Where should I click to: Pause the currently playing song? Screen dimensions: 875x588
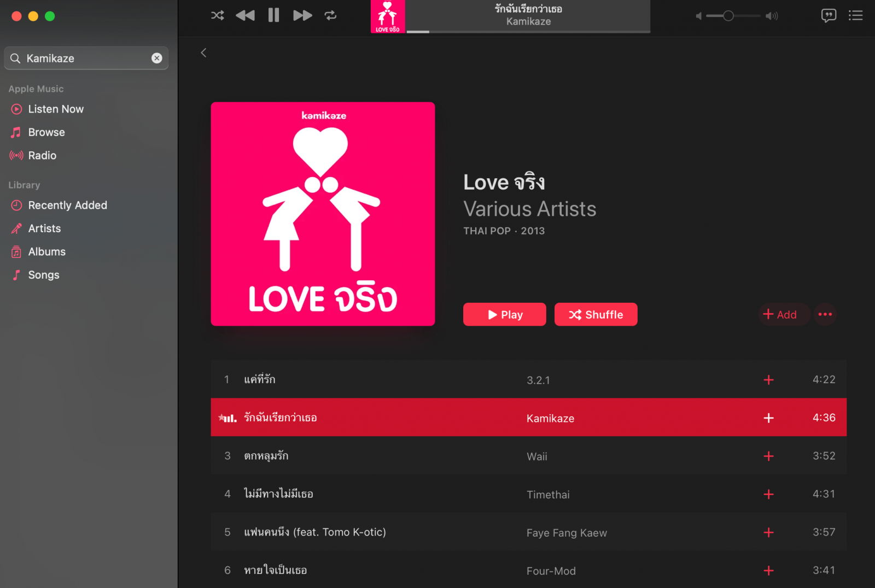click(273, 15)
